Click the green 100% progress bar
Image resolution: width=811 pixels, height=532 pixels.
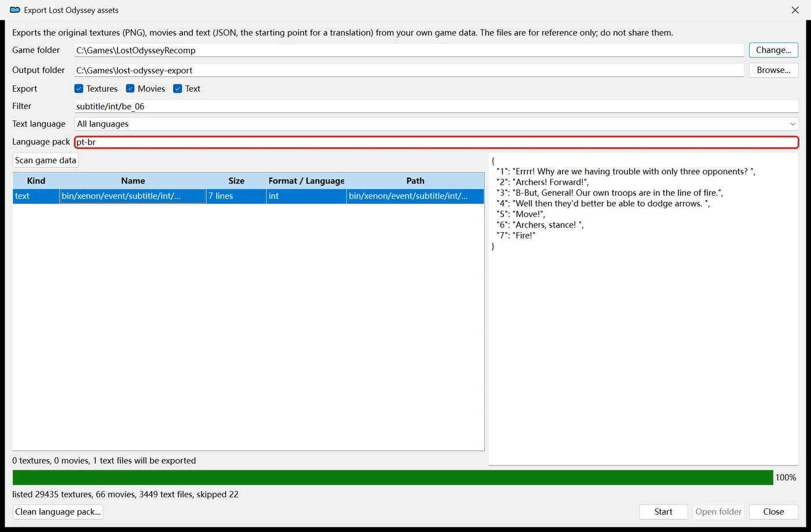pyautogui.click(x=393, y=478)
